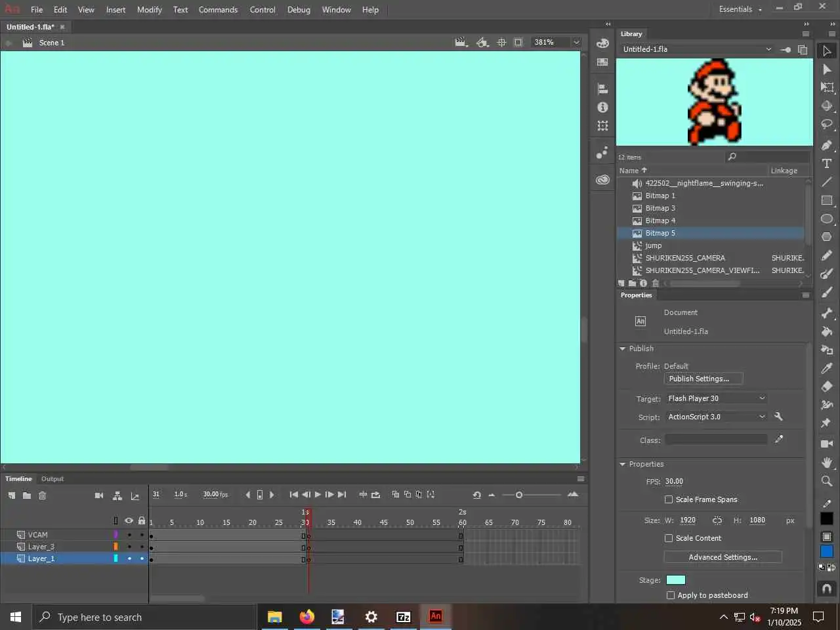The image size is (840, 630).
Task: Collapse the Properties section triangle
Action: click(622, 464)
